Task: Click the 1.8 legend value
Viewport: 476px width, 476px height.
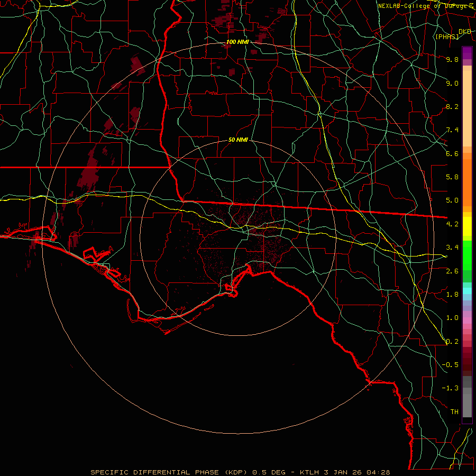Action: 452,295
